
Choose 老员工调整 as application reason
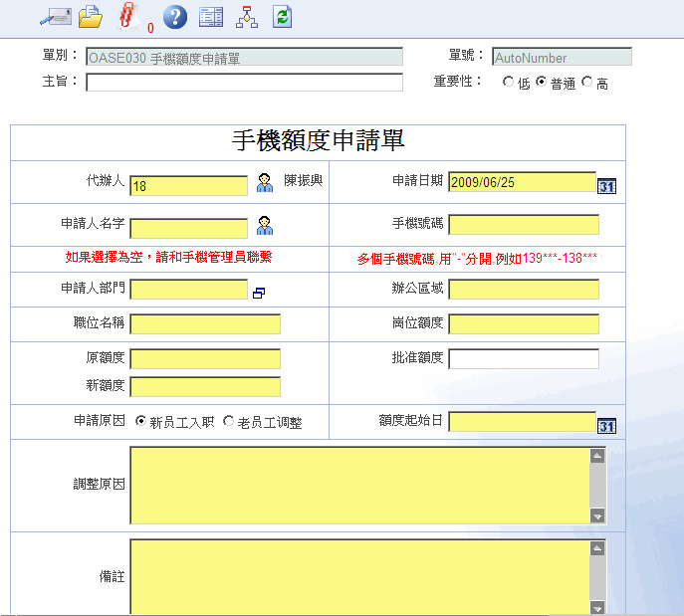[x=229, y=421]
